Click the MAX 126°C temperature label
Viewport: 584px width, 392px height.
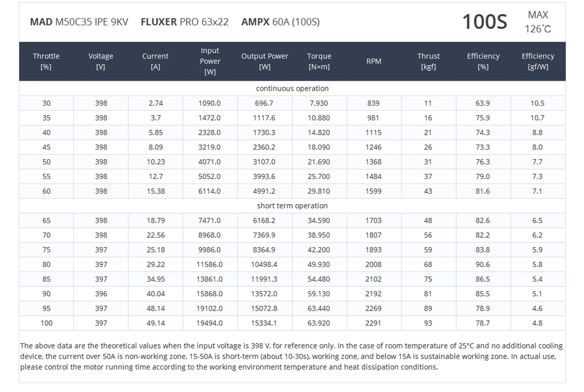[538, 22]
